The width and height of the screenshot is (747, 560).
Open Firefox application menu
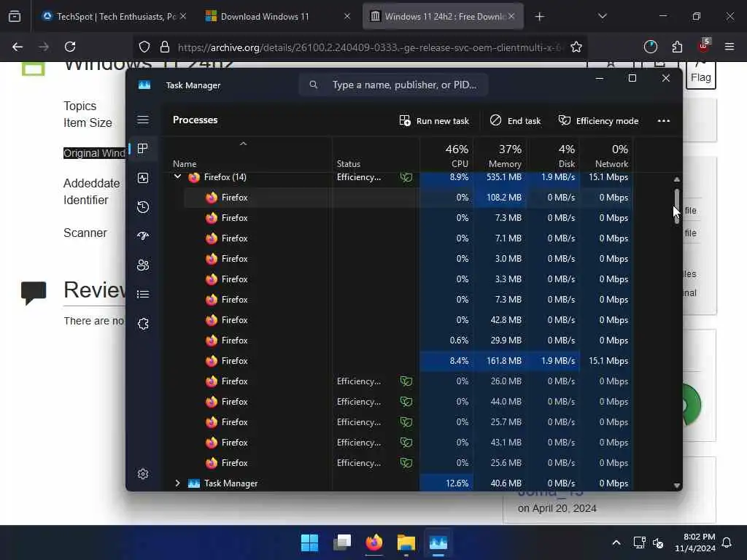pyautogui.click(x=729, y=47)
